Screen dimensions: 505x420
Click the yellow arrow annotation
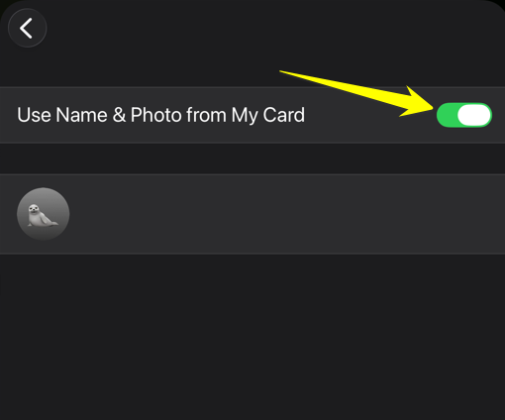pos(356,93)
